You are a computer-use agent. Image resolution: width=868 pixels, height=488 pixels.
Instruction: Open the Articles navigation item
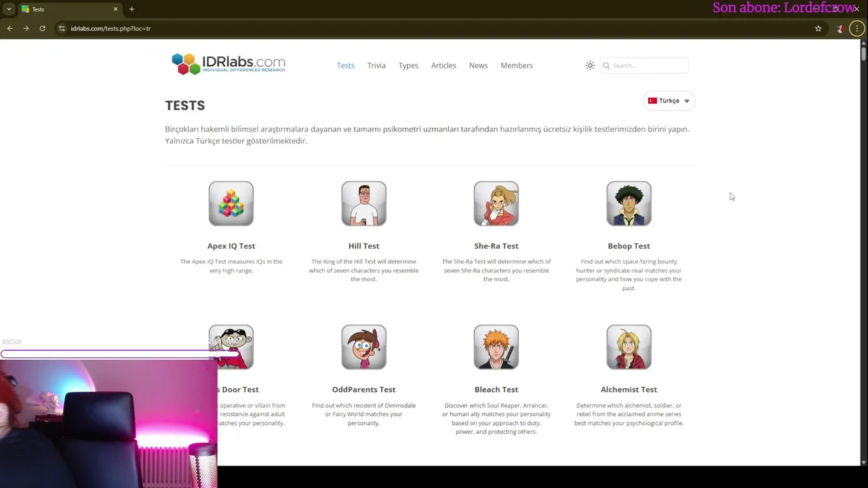pos(443,66)
